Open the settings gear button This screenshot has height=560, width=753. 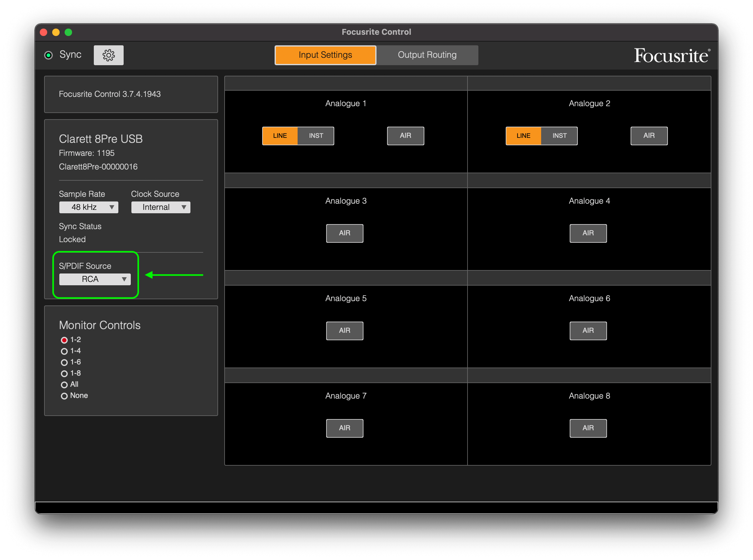pyautogui.click(x=108, y=55)
